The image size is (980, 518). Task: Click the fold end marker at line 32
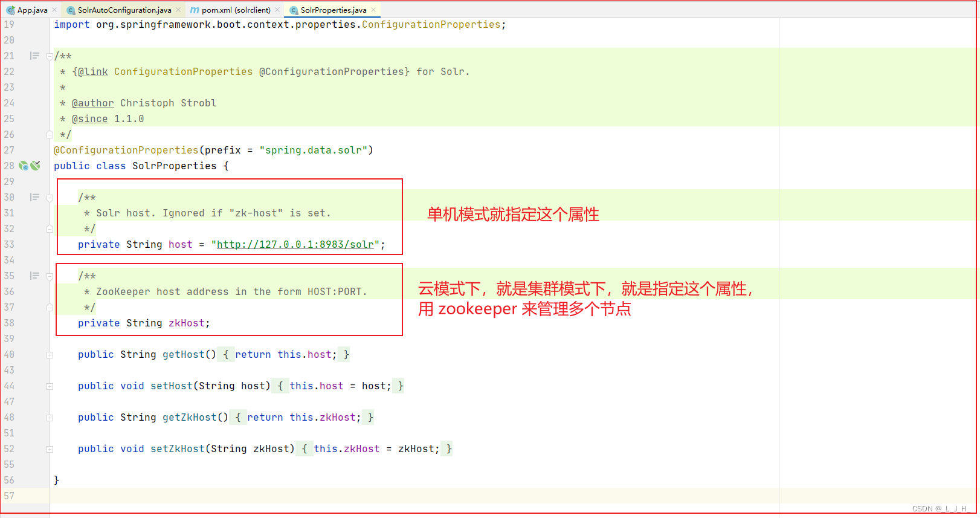click(50, 228)
